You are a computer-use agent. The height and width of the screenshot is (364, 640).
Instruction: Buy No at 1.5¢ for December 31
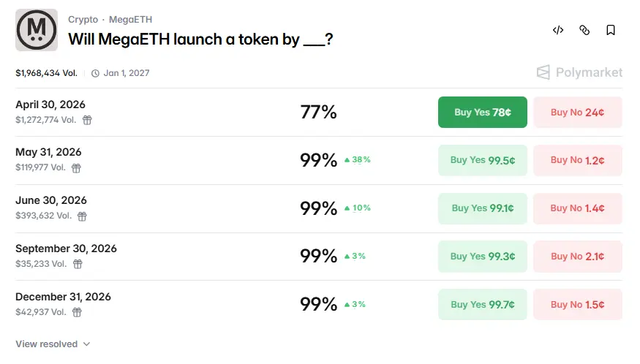[x=577, y=305]
